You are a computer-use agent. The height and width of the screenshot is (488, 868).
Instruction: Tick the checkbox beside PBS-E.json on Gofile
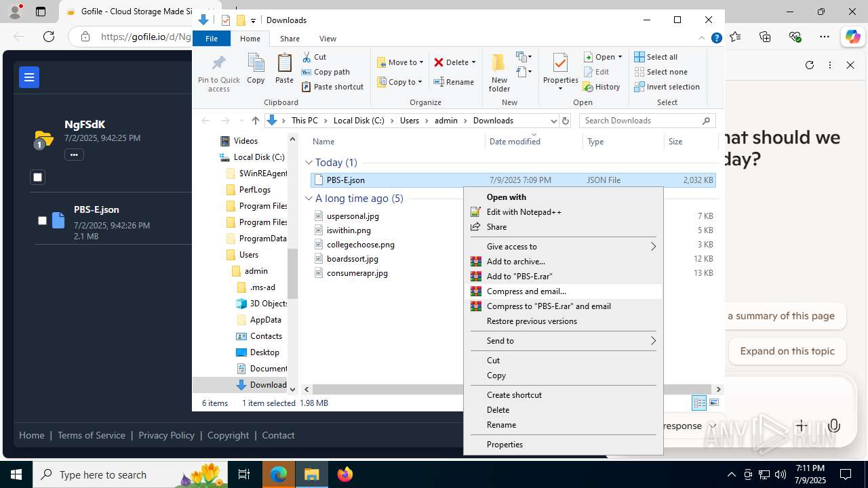click(x=42, y=220)
